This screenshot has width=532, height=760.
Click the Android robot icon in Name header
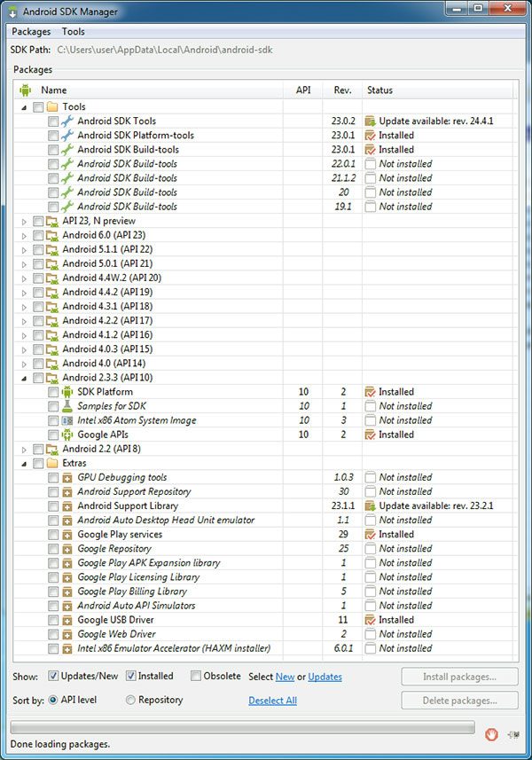[x=25, y=90]
